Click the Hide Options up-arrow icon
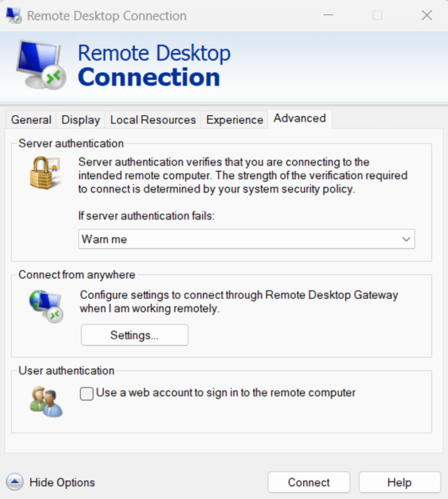Image resolution: width=448 pixels, height=499 pixels. (15, 481)
